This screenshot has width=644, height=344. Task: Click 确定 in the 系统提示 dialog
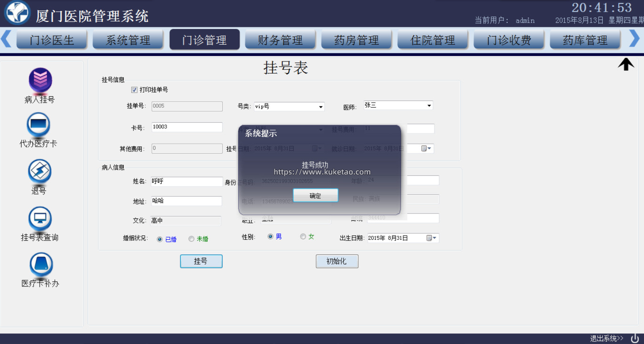tap(315, 196)
